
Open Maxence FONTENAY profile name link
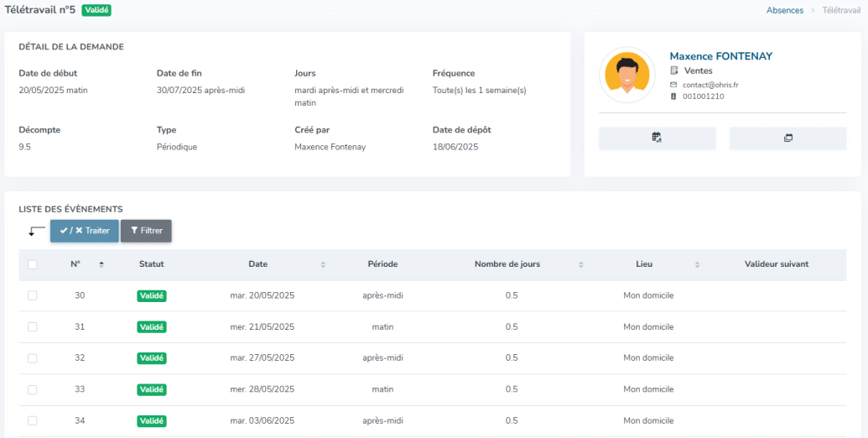tap(720, 56)
